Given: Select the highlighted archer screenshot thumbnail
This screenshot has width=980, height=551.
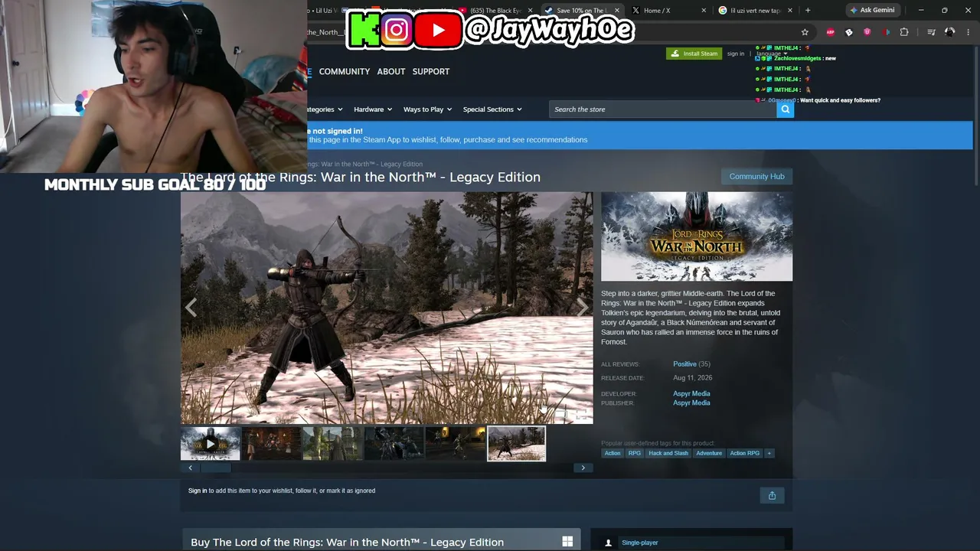Looking at the screenshot, I should tap(517, 444).
